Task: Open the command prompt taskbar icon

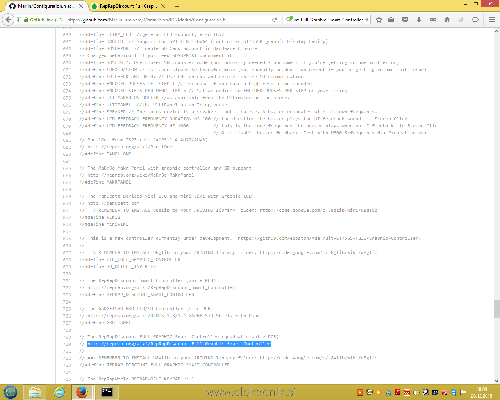Action: (x=107, y=392)
